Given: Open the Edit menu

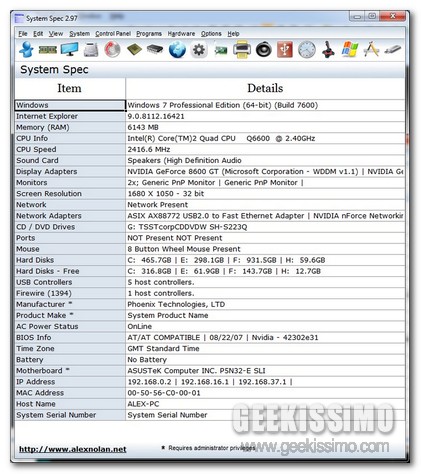Looking at the screenshot, I should tap(38, 34).
